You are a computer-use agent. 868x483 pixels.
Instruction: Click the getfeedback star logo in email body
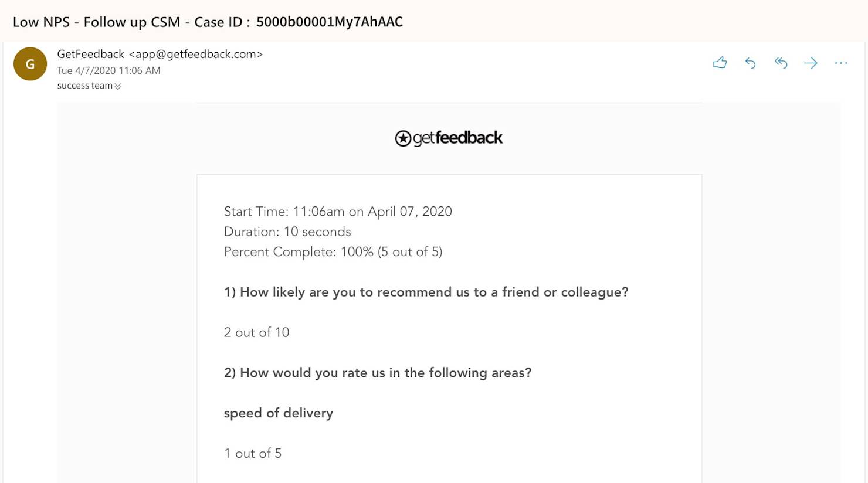click(x=449, y=138)
